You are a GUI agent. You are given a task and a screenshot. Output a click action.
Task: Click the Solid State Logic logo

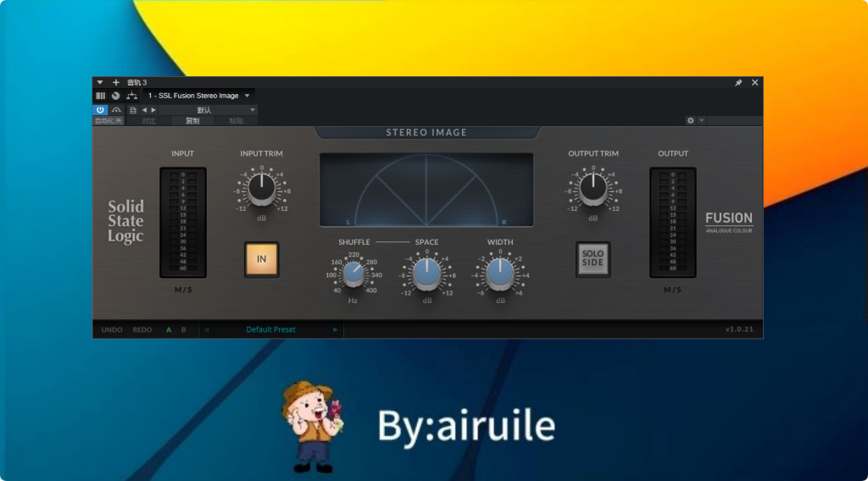point(125,221)
